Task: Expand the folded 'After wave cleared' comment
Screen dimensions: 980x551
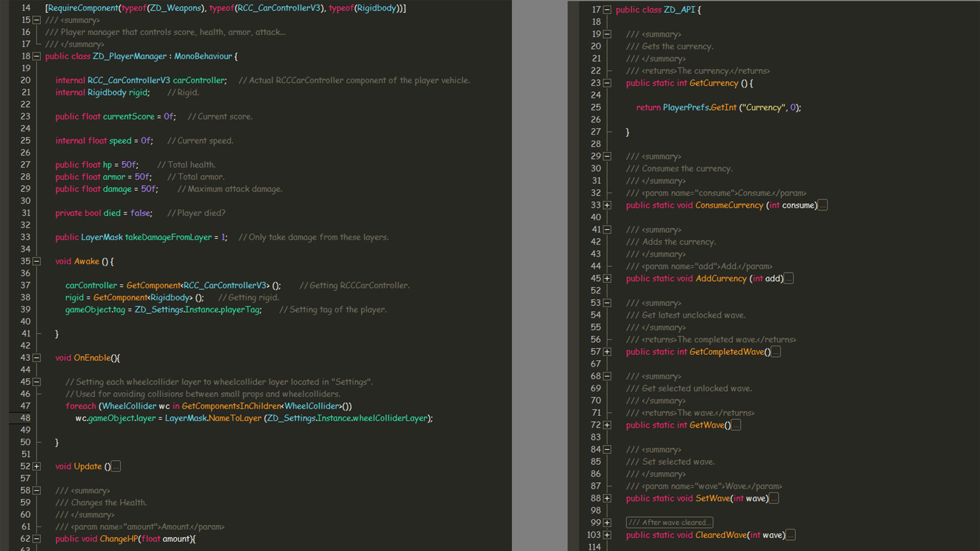Action: (x=607, y=522)
